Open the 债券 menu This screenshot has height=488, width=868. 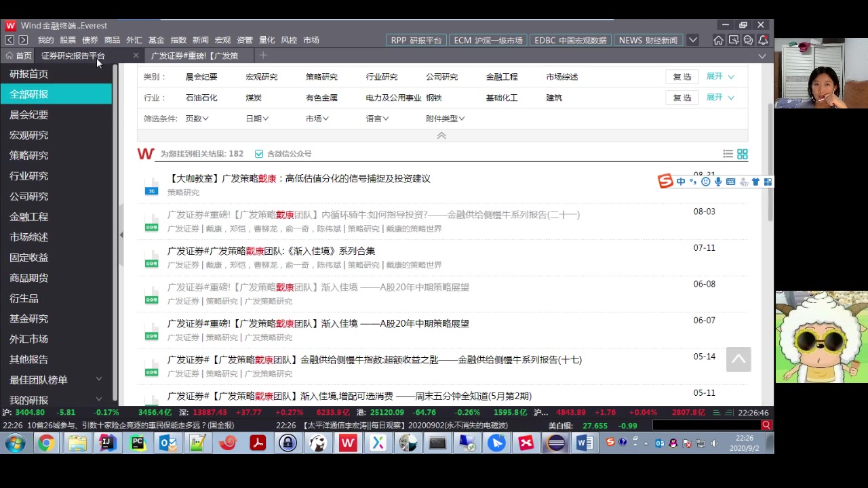coord(90,40)
